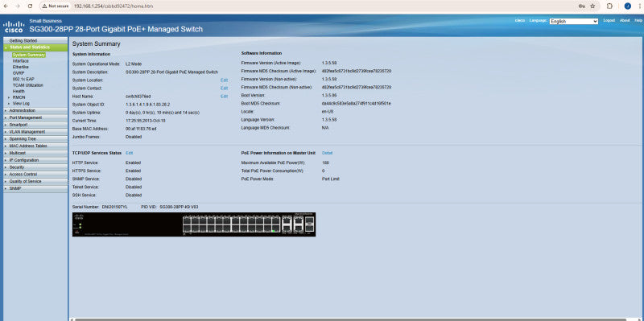
Task: Click the System Object ID value
Action: coord(148,105)
